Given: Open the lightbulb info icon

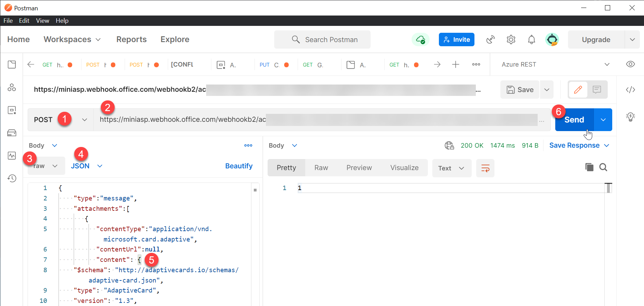Looking at the screenshot, I should (631, 117).
